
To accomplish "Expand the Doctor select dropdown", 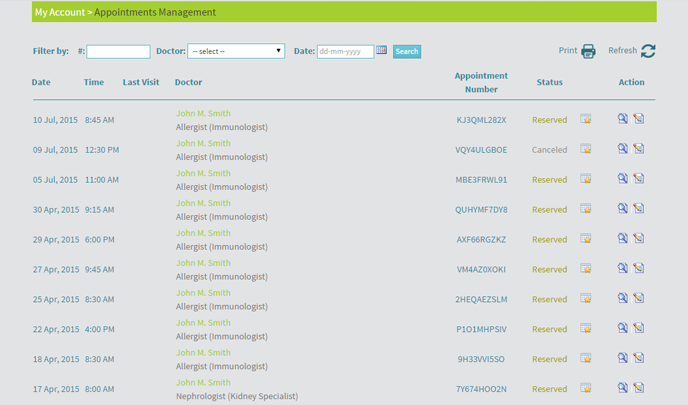I will coord(236,51).
